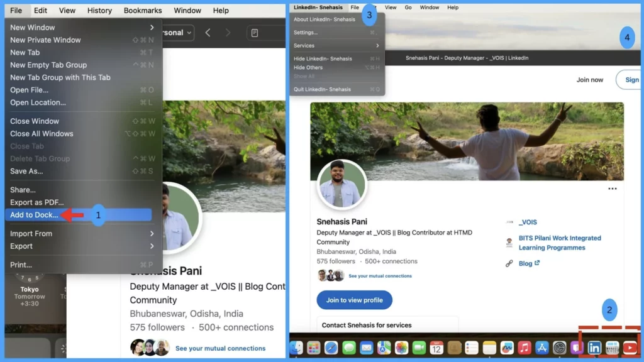The width and height of the screenshot is (644, 362).
Task: Choose Close All Windows entry
Action: pyautogui.click(x=81, y=134)
